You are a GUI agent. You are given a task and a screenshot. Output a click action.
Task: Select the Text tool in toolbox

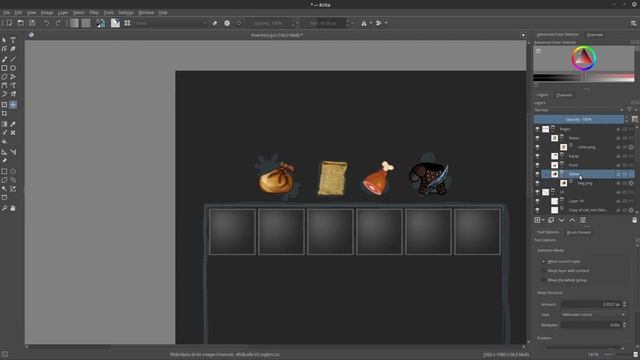[x=13, y=40]
